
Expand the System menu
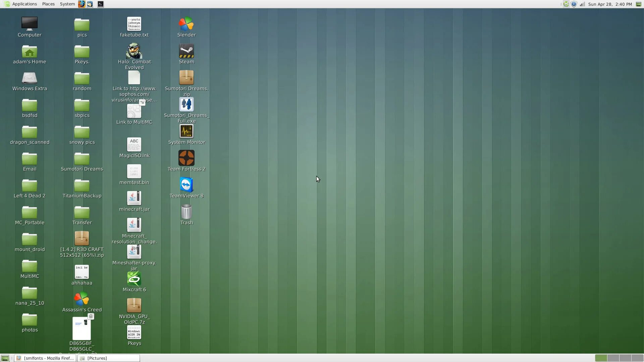(x=67, y=4)
